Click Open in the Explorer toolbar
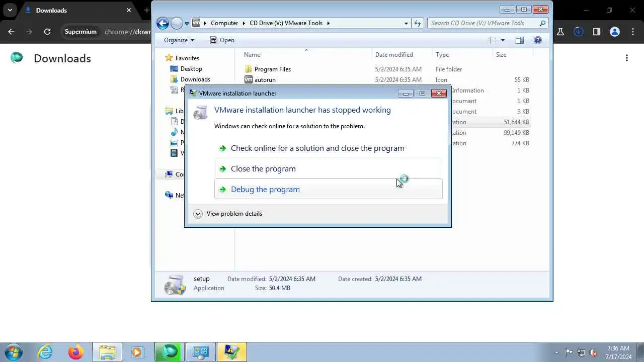 (222, 40)
